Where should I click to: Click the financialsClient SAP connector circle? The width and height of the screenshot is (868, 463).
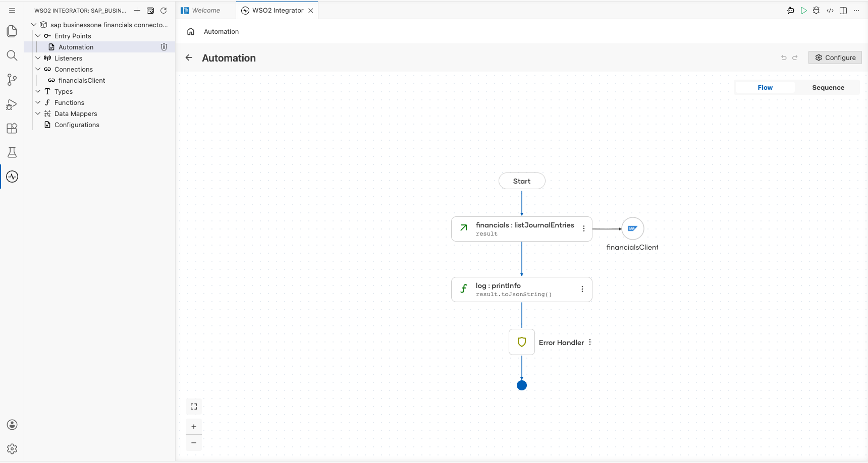point(632,228)
